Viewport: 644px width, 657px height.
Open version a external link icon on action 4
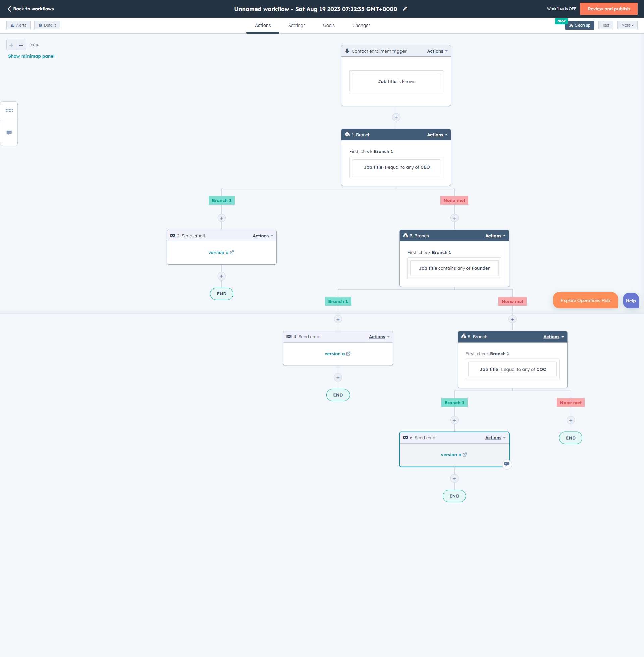[349, 353]
